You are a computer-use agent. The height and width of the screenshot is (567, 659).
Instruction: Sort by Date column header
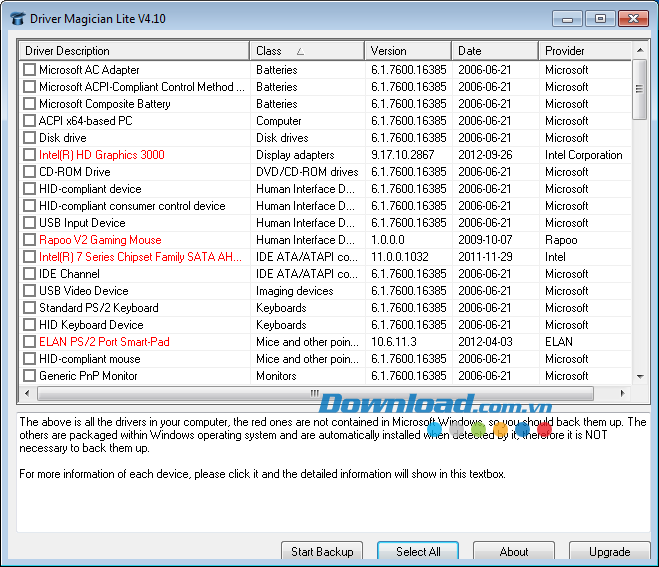(496, 51)
